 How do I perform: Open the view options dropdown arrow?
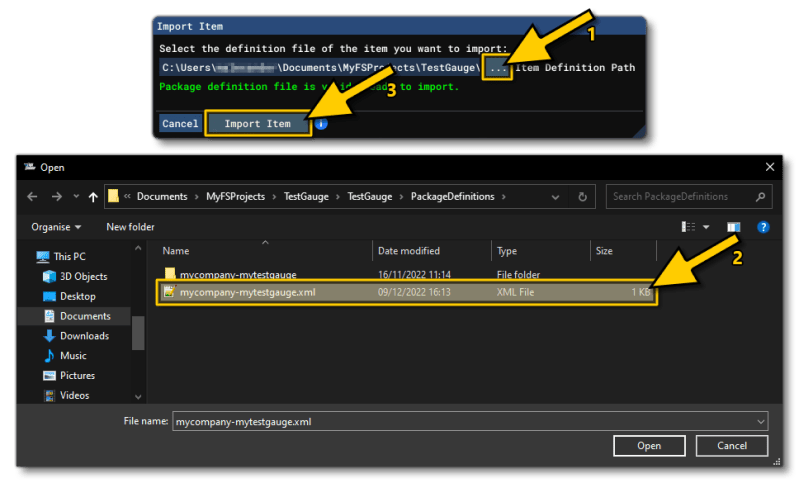click(706, 227)
